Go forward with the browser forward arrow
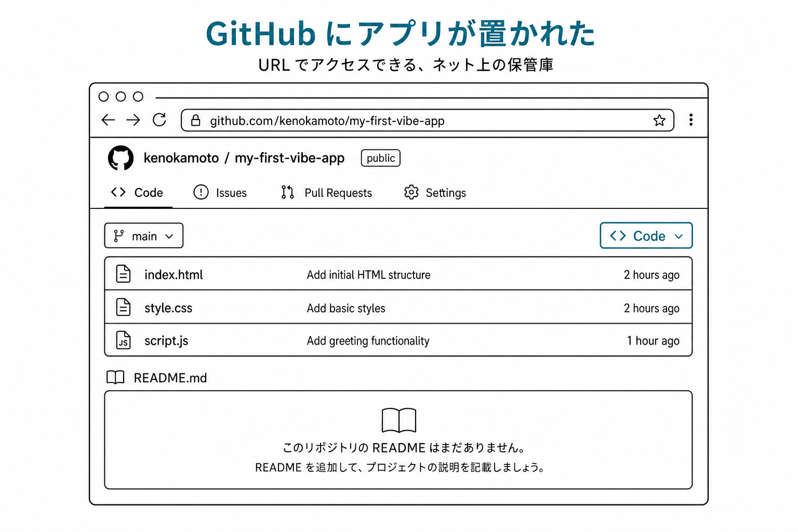The image size is (798, 532). [134, 120]
